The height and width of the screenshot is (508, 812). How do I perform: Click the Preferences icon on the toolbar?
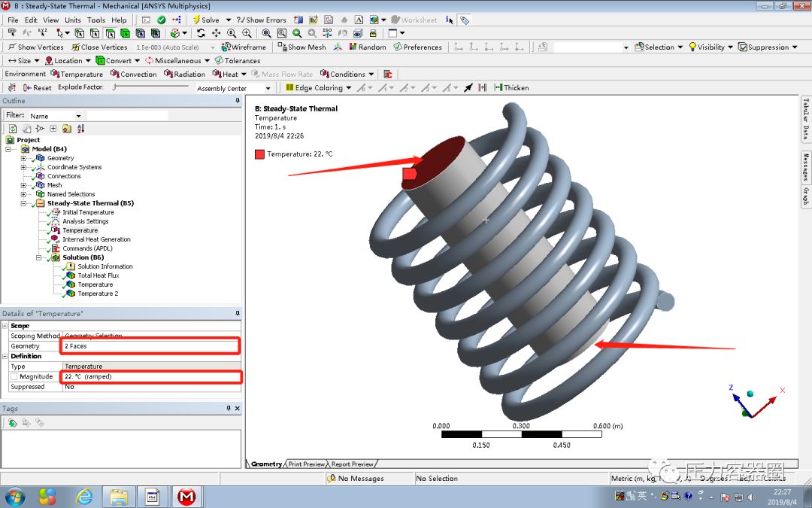tap(418, 47)
